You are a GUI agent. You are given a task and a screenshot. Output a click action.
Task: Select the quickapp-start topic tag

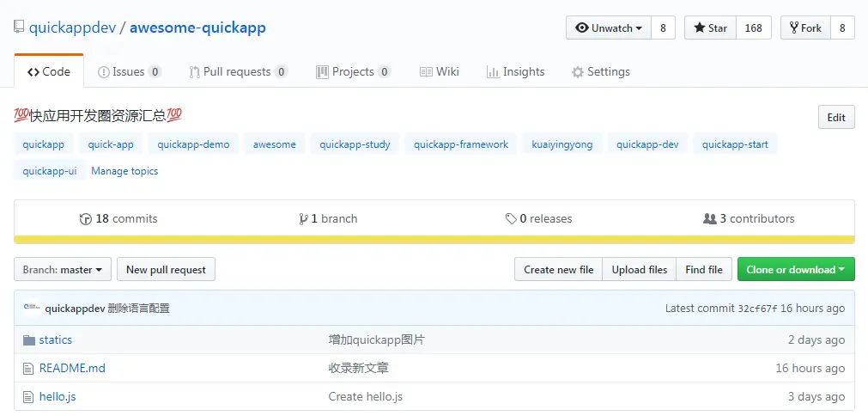(x=735, y=144)
